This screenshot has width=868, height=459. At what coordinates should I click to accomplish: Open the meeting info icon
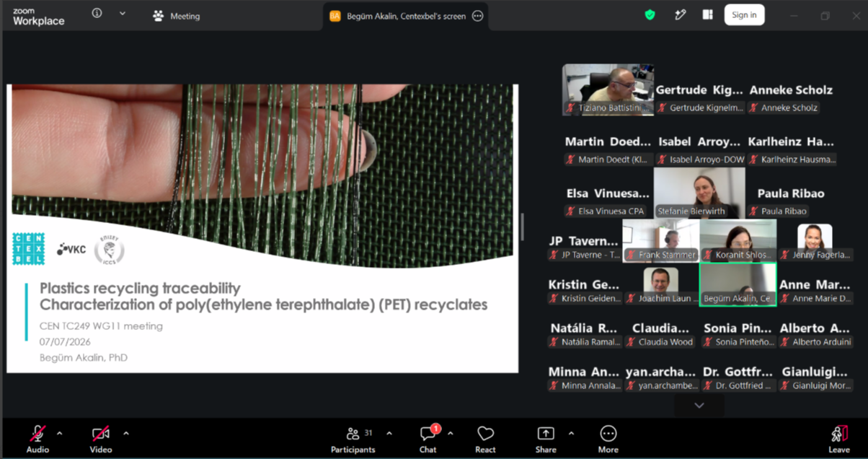click(97, 14)
